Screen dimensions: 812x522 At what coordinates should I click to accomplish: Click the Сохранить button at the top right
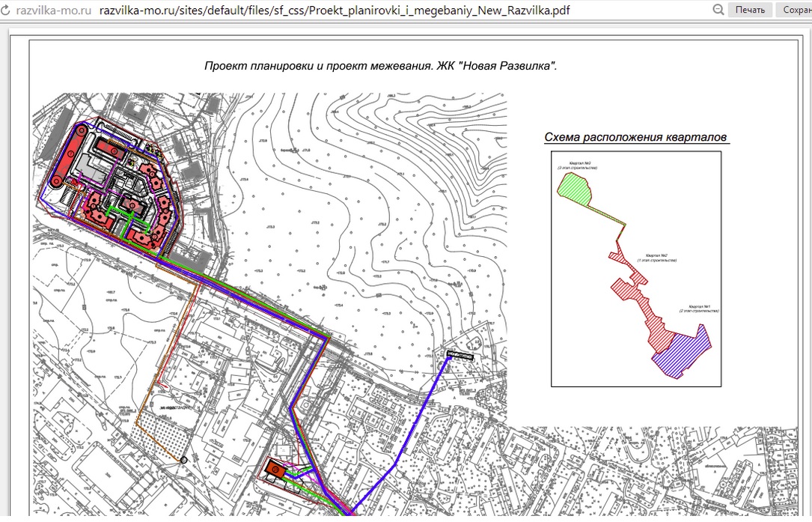click(794, 10)
